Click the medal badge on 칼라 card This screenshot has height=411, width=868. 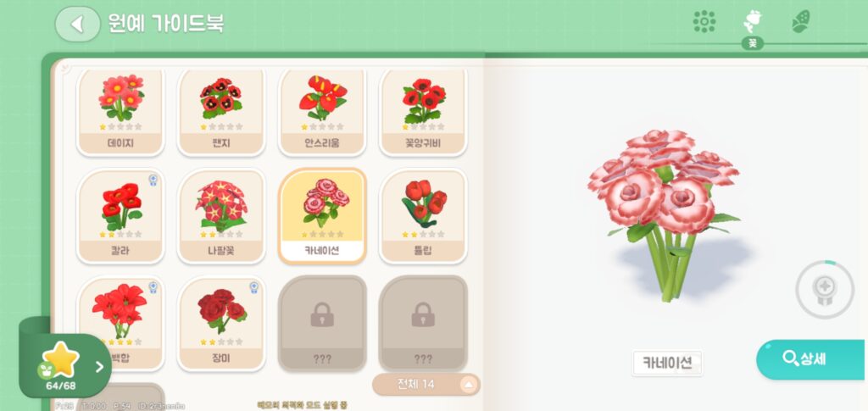(153, 180)
